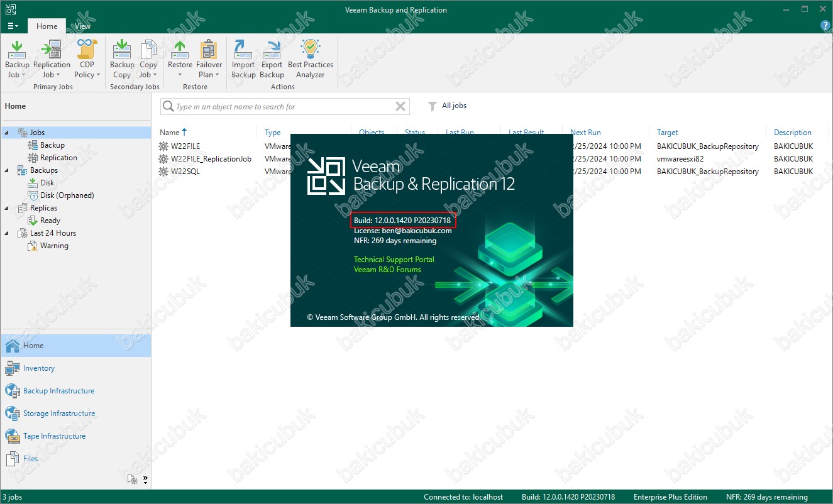Open the Veeam R&D Forums link
Image resolution: width=833 pixels, height=504 pixels.
pyautogui.click(x=387, y=270)
